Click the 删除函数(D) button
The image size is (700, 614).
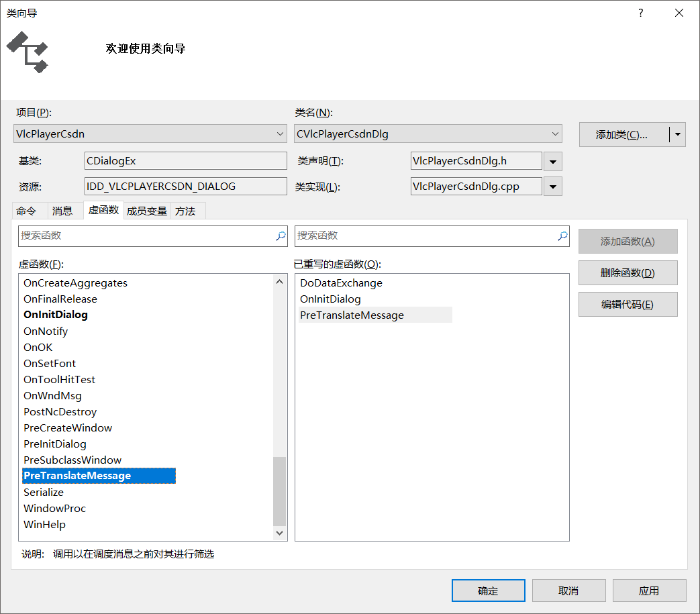[x=628, y=272]
